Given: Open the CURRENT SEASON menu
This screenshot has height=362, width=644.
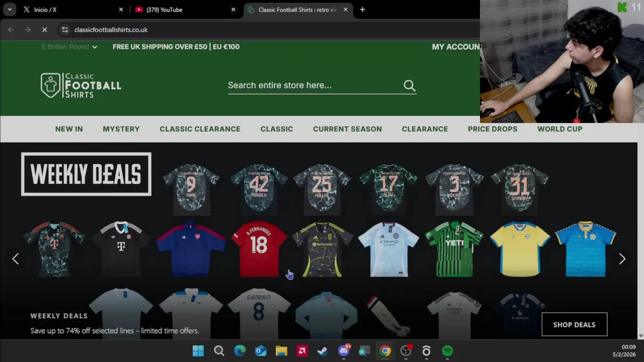Looking at the screenshot, I should [348, 129].
